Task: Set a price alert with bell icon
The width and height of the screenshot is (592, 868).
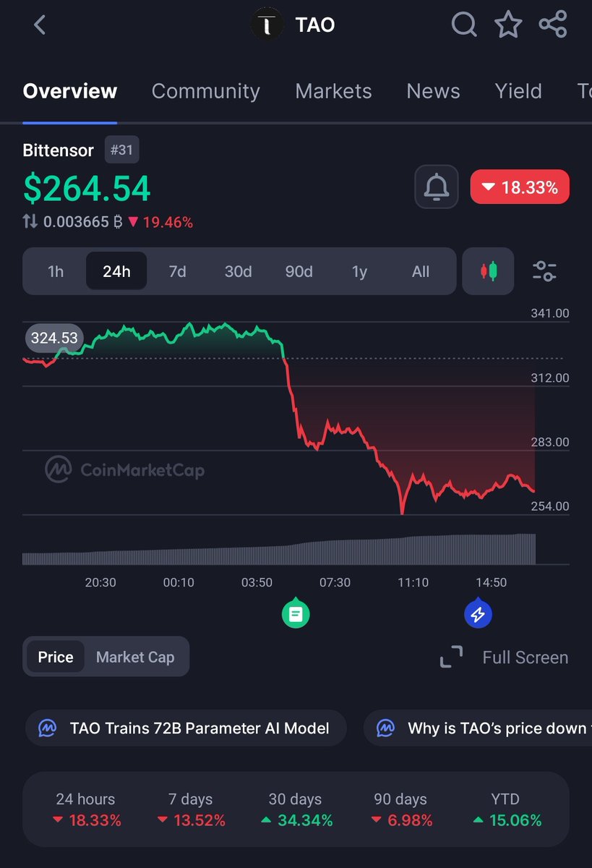Action: click(x=436, y=187)
